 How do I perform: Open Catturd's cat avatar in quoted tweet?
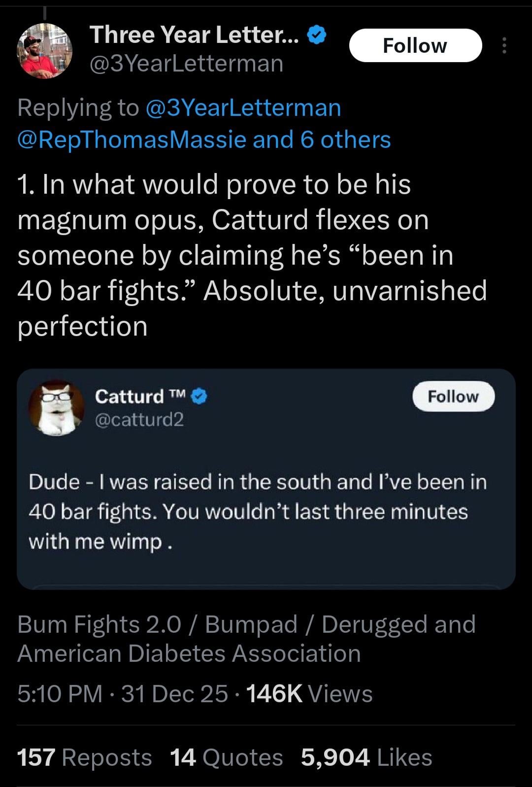coord(55,407)
